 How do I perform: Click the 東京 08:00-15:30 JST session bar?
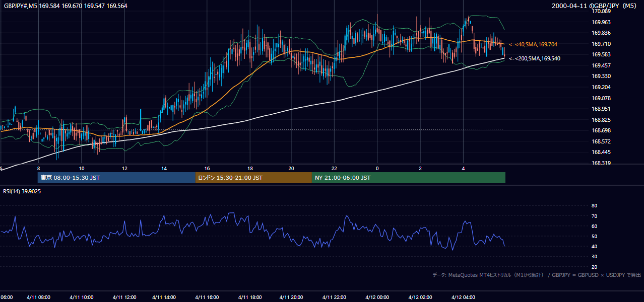[x=116, y=178]
